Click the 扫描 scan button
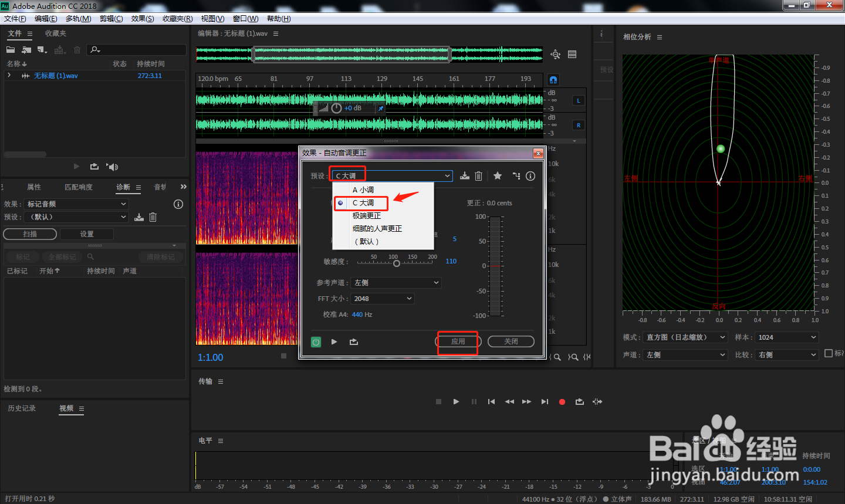 point(30,234)
